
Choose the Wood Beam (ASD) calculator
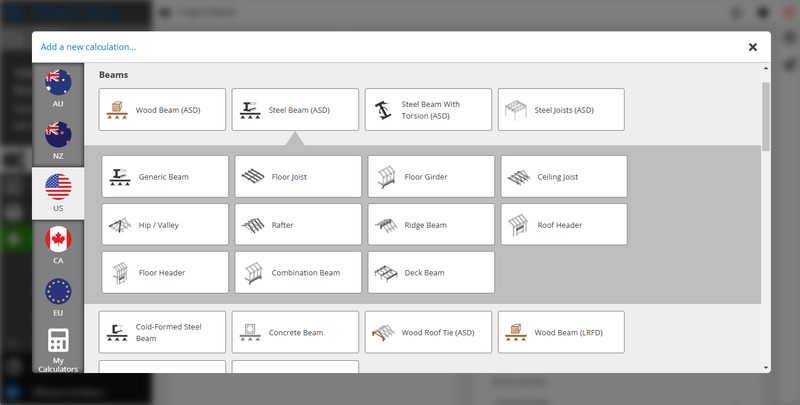coord(162,110)
